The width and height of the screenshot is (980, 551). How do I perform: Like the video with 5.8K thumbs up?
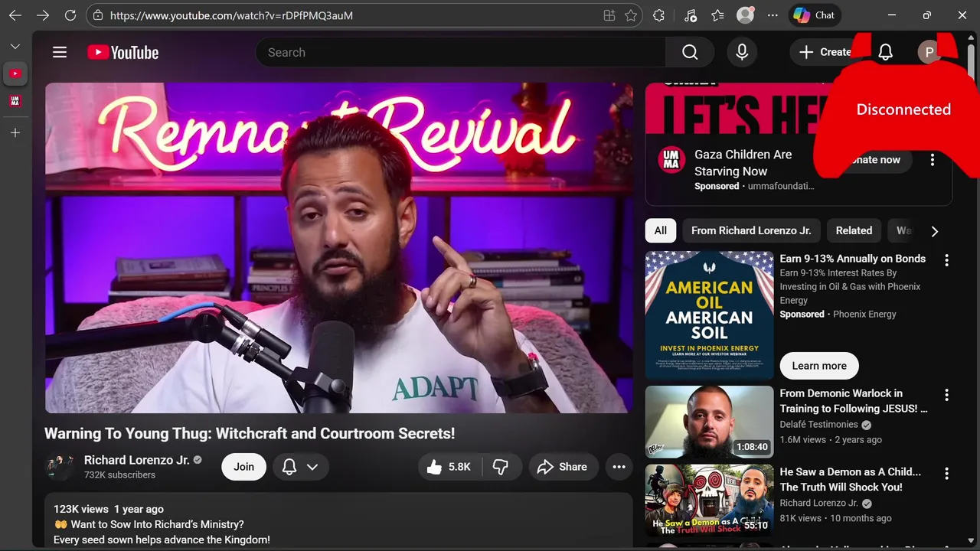pos(449,467)
